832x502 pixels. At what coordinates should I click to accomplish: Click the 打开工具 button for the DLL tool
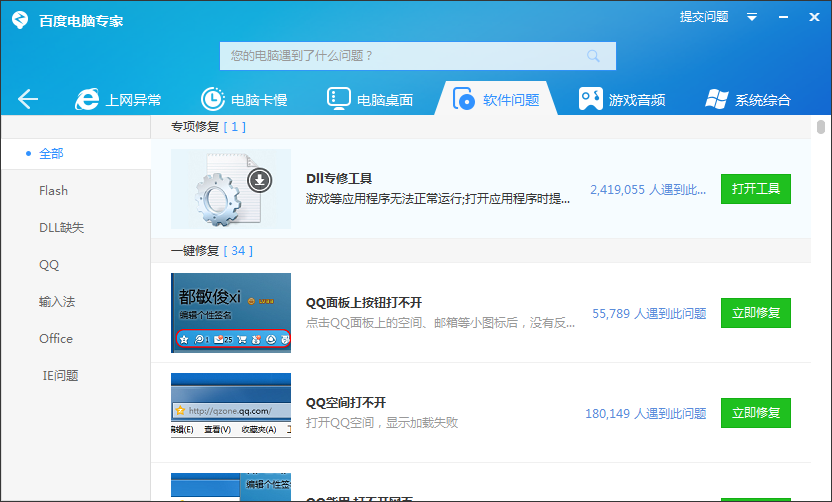[x=755, y=189]
